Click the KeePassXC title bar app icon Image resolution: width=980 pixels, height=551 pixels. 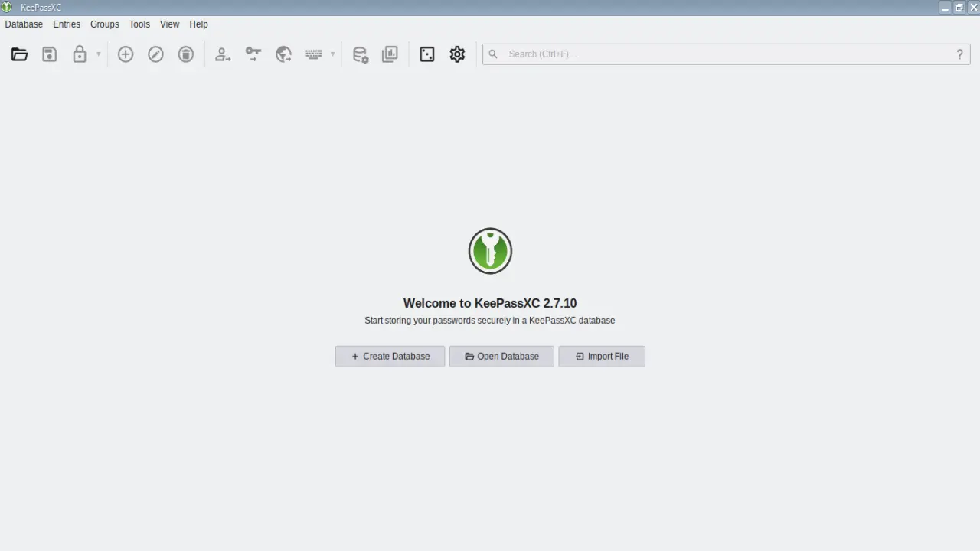pos(8,8)
